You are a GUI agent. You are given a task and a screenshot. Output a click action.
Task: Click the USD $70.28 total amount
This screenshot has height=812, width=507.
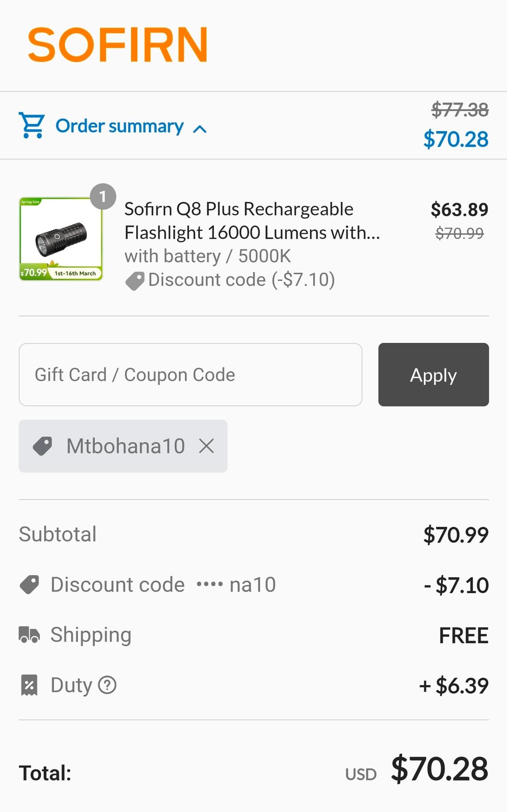(439, 769)
